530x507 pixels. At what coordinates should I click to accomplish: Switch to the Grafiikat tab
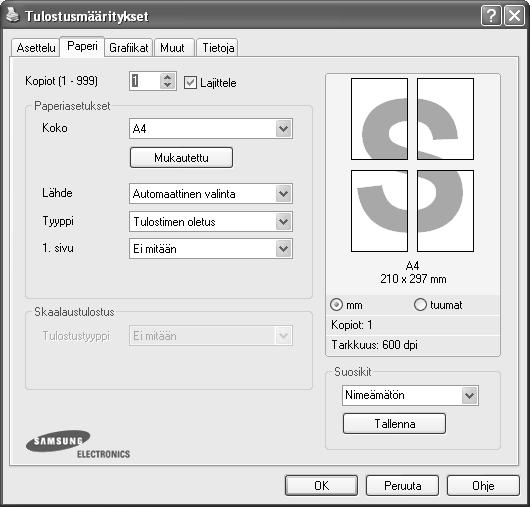[129, 48]
